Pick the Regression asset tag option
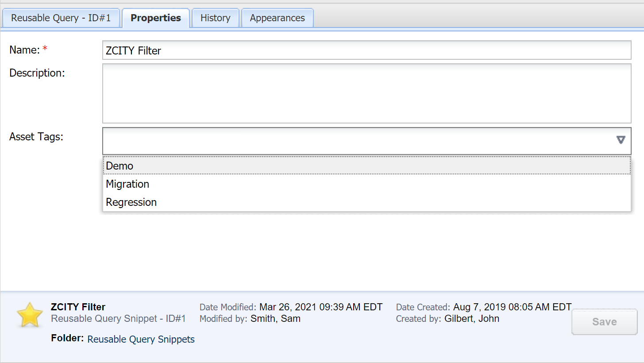The image size is (644, 363). coord(131,202)
